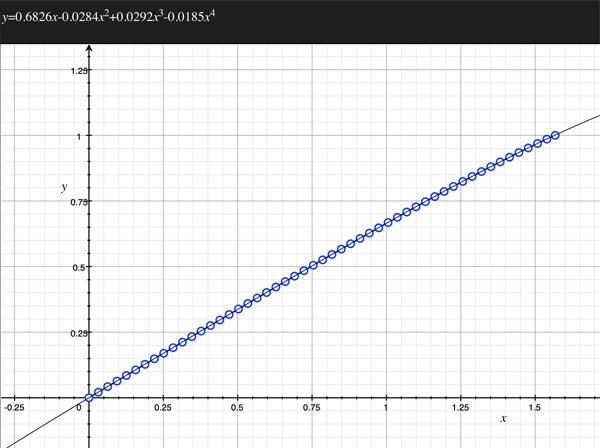Click the x-axis label 1.25

coord(460,408)
